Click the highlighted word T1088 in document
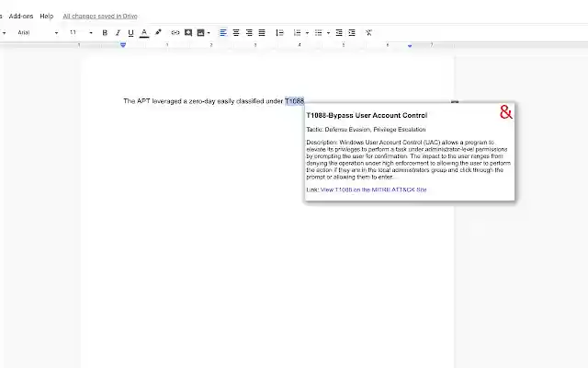Screen dimensions: 588x368 (294, 101)
